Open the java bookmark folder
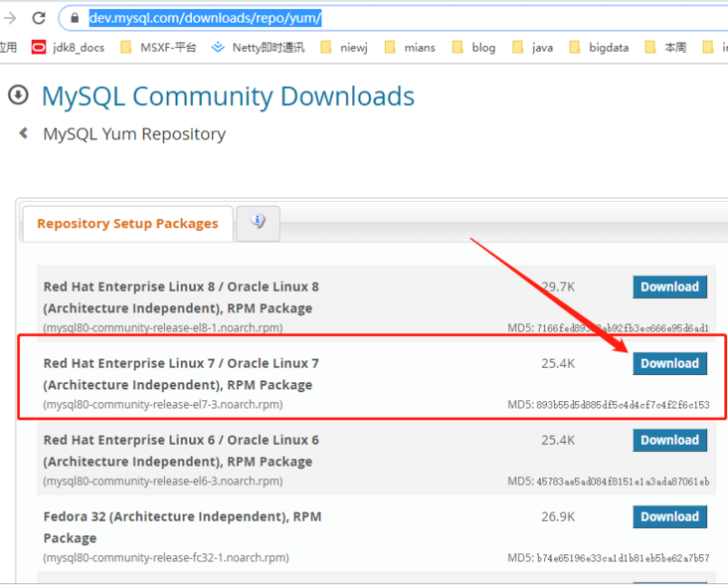Screen dimensions: 728x586 [x=532, y=47]
